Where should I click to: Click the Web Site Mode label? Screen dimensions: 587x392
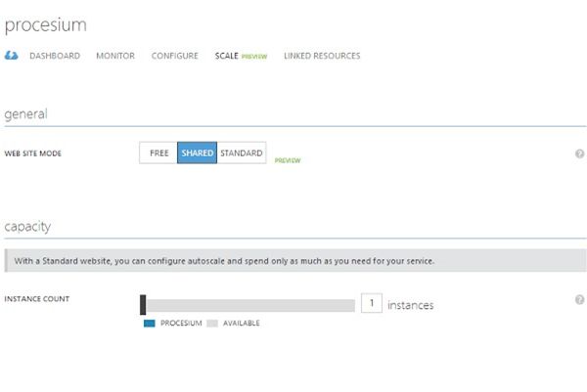pyautogui.click(x=33, y=153)
